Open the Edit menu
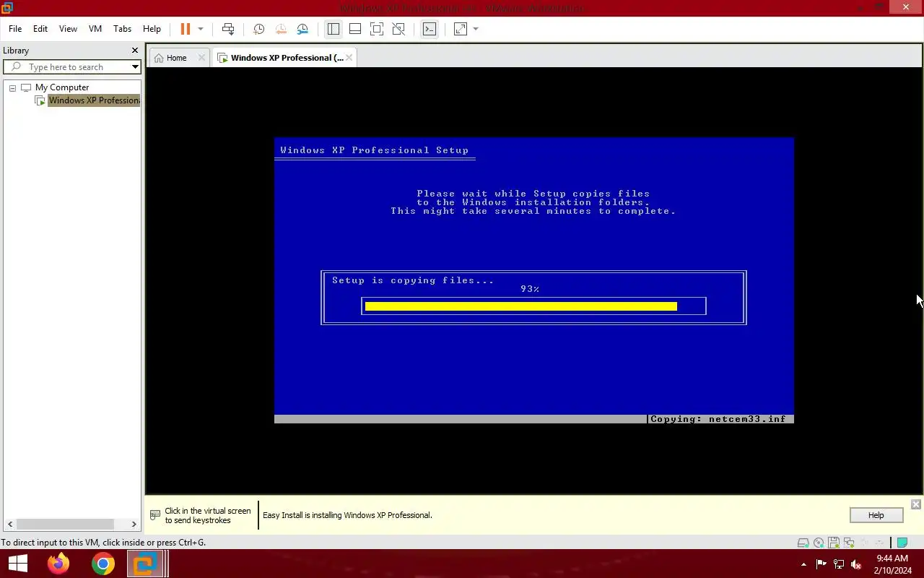 coord(40,29)
